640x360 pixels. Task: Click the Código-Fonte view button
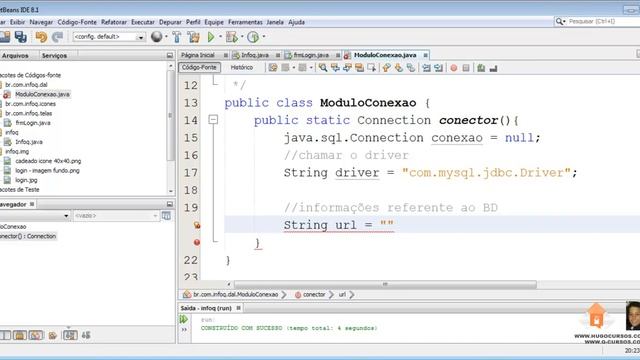click(x=199, y=67)
